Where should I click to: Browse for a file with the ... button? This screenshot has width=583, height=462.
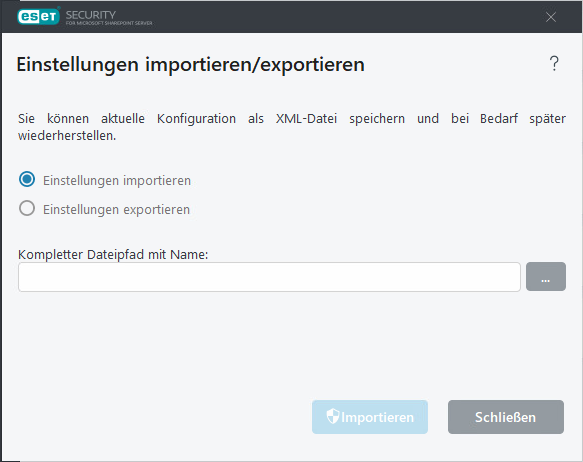pos(546,277)
